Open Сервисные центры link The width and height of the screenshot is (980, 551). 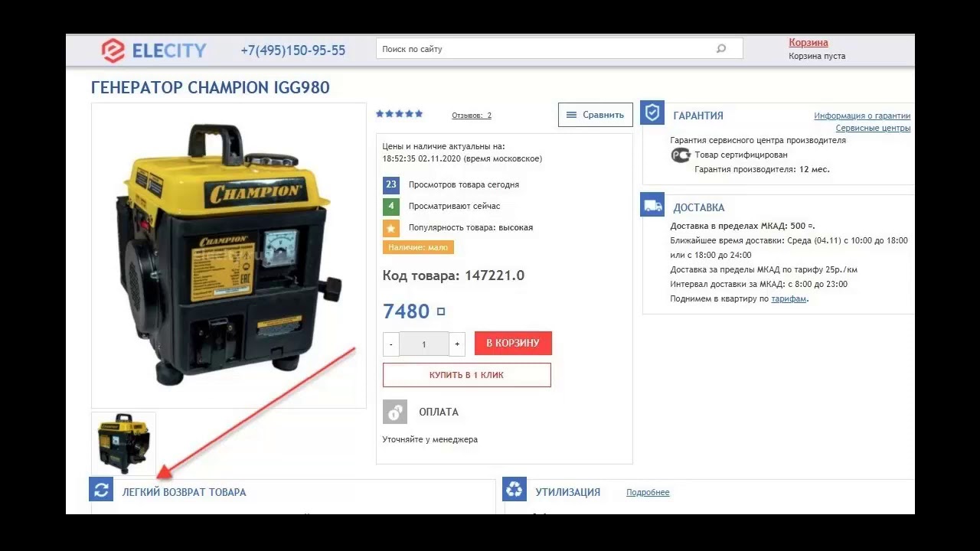click(873, 129)
